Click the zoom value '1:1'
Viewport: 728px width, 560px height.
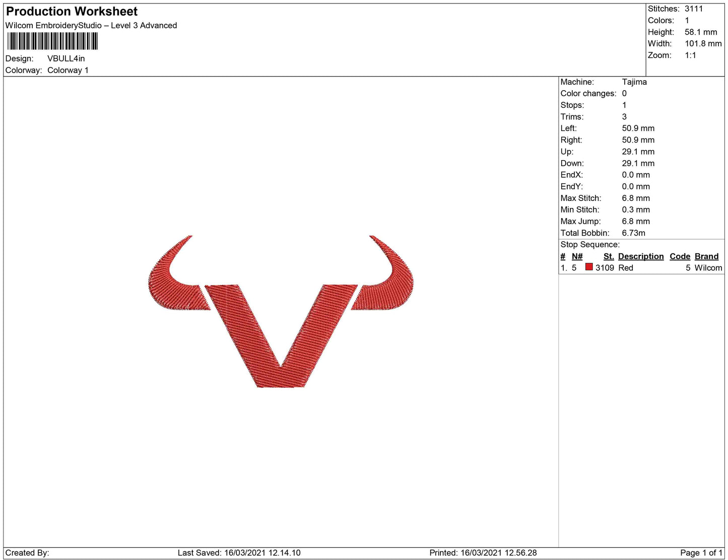point(690,55)
